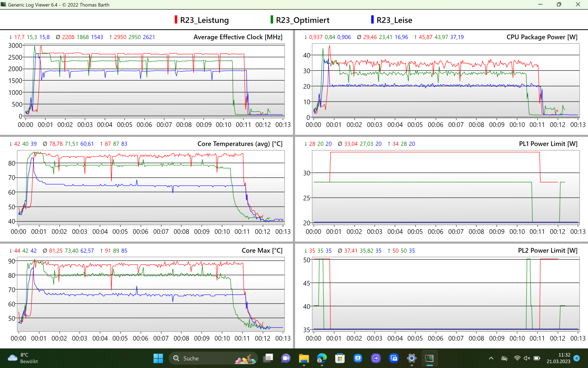Click the PL1 Power Limit chart title
This screenshot has height=368, width=588.
coord(548,144)
